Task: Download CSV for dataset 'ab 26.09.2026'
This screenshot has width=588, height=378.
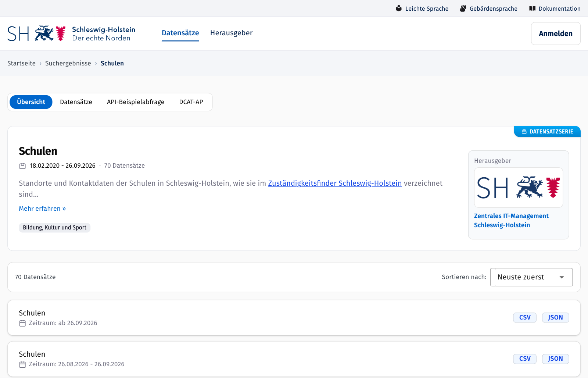Action: coord(525,317)
